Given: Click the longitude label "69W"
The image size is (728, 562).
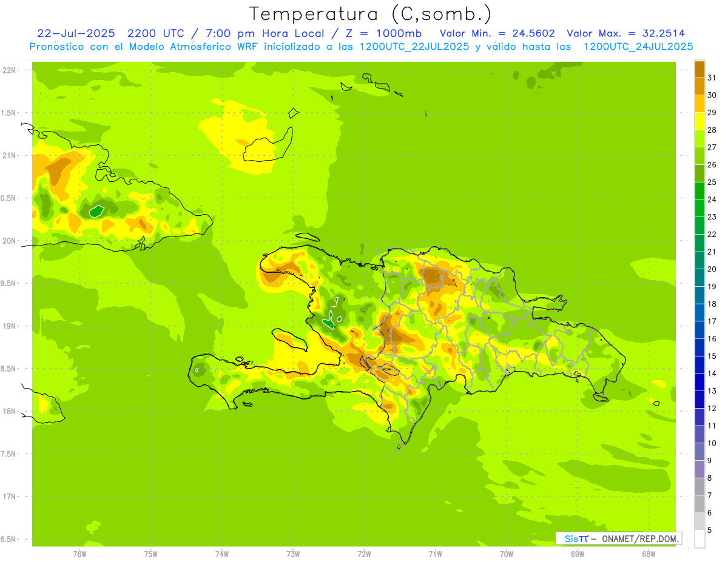Looking at the screenshot, I should [x=578, y=554].
